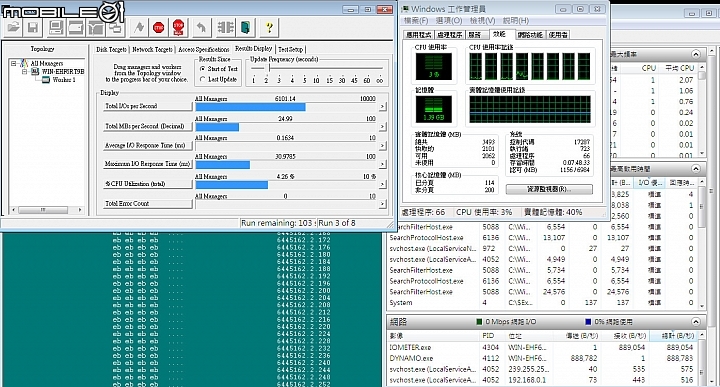This screenshot has width=720, height=387.
Task: Click the Exit door icon in Iometer
Action: tap(246, 28)
